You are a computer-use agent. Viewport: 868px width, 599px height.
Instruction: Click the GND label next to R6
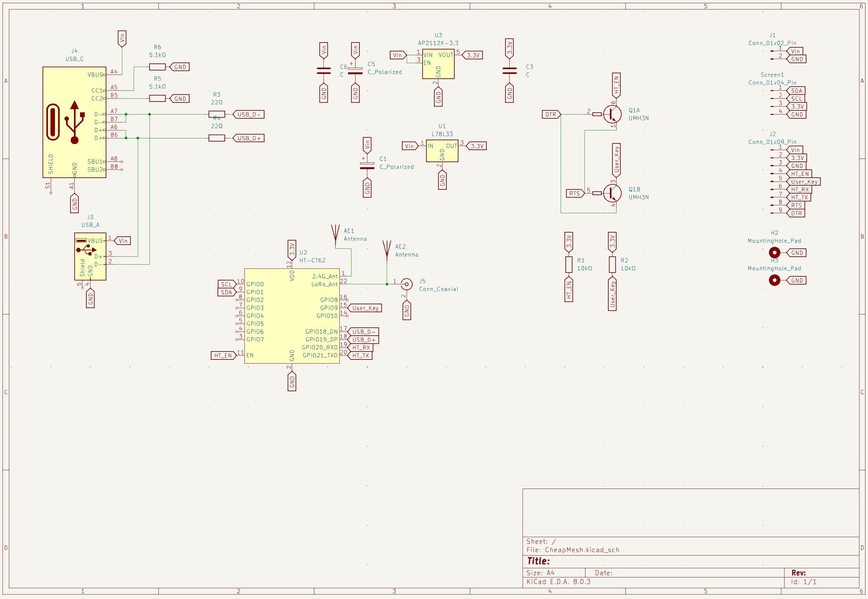[179, 67]
